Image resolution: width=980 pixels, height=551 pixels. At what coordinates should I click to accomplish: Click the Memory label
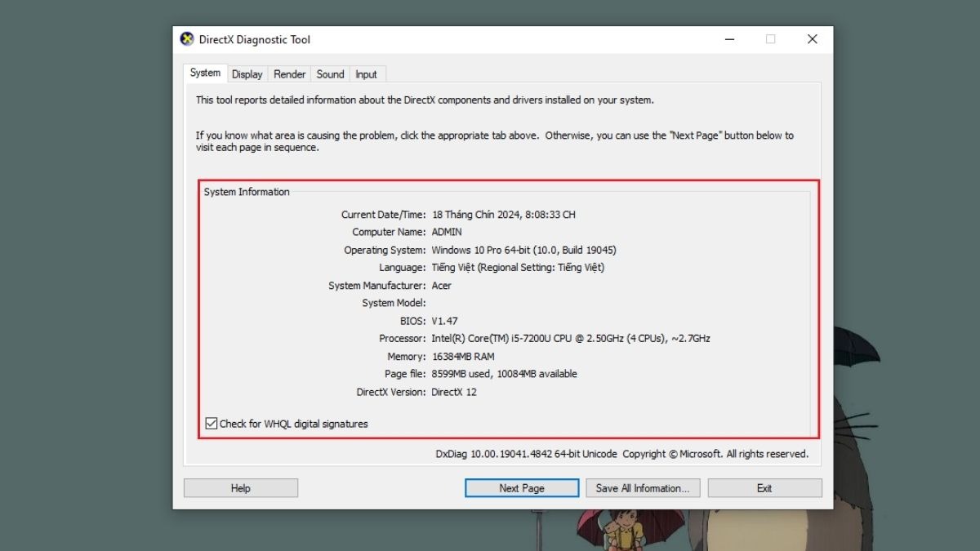(x=407, y=357)
